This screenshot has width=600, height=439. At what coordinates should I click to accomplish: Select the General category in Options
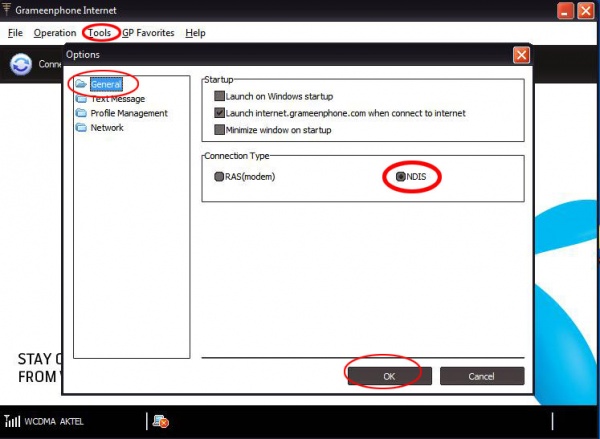click(x=106, y=84)
